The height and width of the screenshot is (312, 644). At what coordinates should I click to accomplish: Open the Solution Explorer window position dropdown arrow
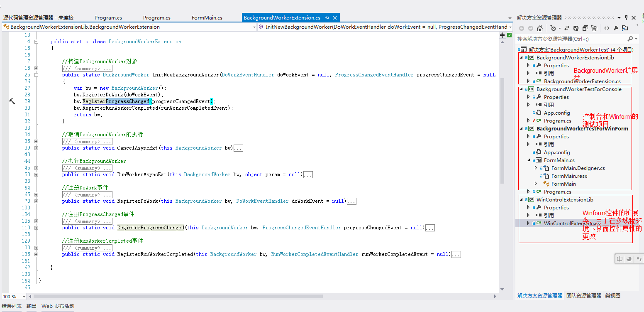point(619,18)
